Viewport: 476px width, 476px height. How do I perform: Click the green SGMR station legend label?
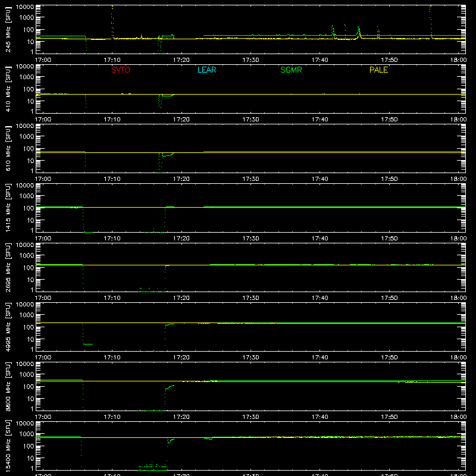[x=291, y=70]
